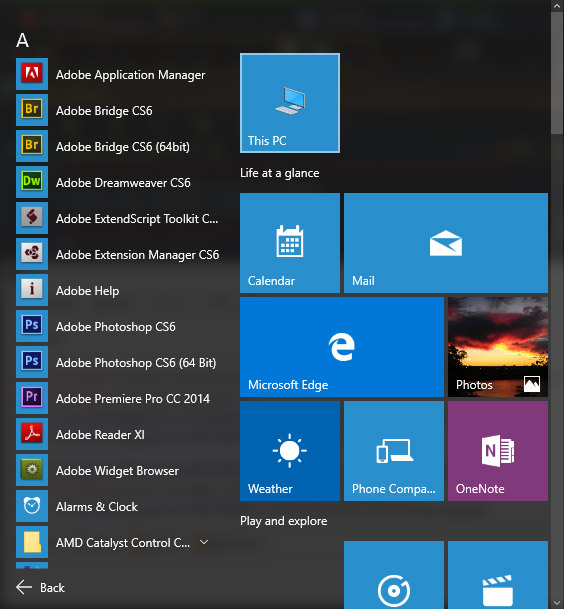Click AMD Catalyst Control folder icon
This screenshot has width=564, height=609.
click(x=32, y=542)
